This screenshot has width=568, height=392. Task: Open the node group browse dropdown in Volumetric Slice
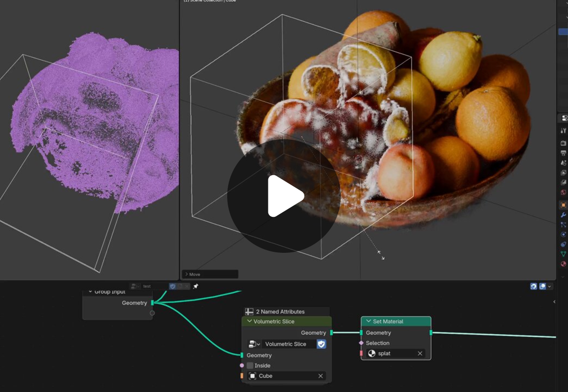tap(255, 344)
